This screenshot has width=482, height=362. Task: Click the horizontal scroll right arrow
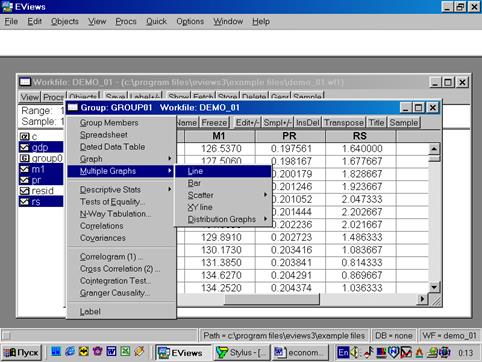tap(422, 299)
